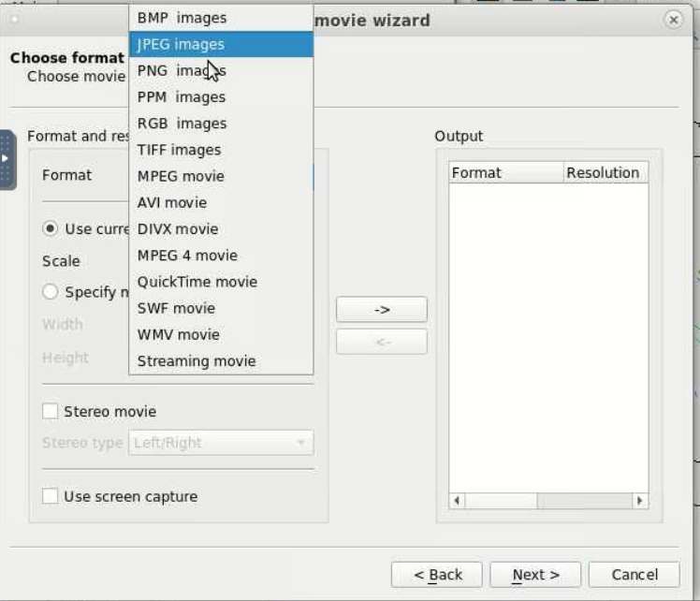700x601 pixels.
Task: Click output list scroll right arrow
Action: [640, 501]
